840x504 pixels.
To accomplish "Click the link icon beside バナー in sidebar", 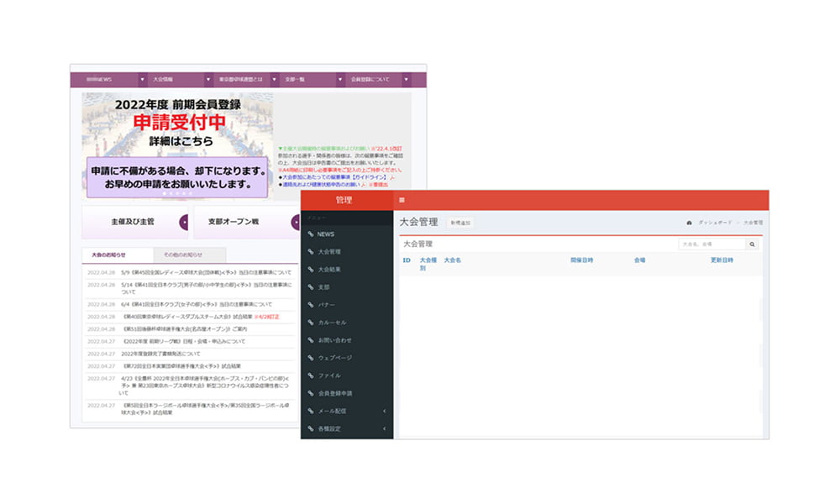I will click(x=310, y=305).
